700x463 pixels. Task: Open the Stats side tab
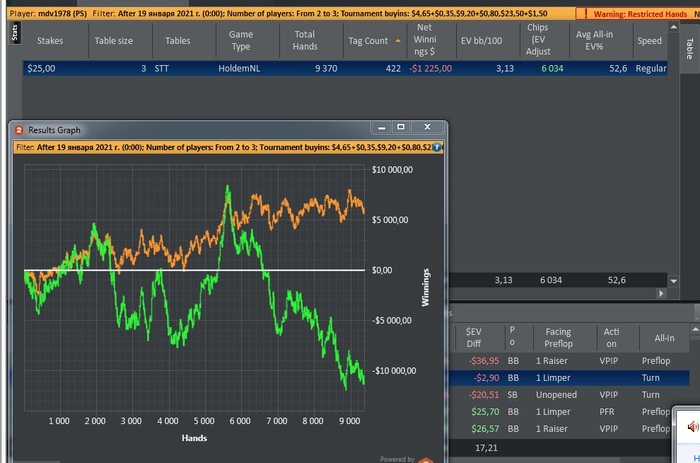[15, 33]
